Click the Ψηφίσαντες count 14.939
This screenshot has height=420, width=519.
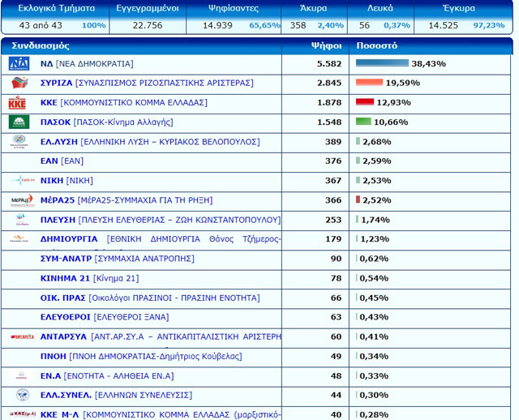tap(217, 25)
